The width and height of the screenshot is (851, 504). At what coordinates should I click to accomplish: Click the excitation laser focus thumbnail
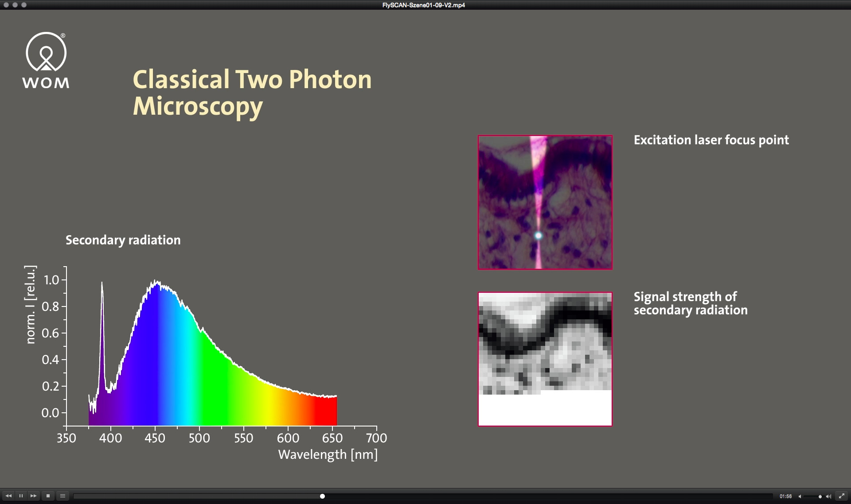pos(545,202)
